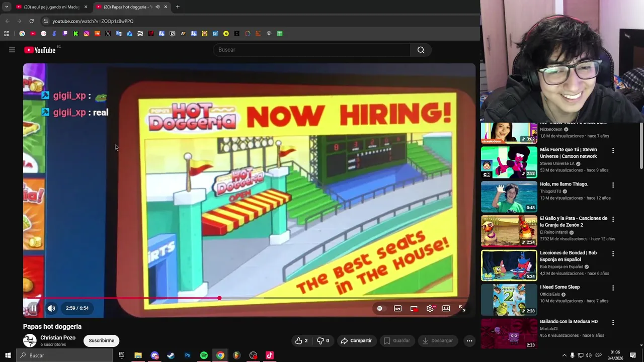
Task: Open the YouTube hamburger guide menu
Action: (12, 50)
